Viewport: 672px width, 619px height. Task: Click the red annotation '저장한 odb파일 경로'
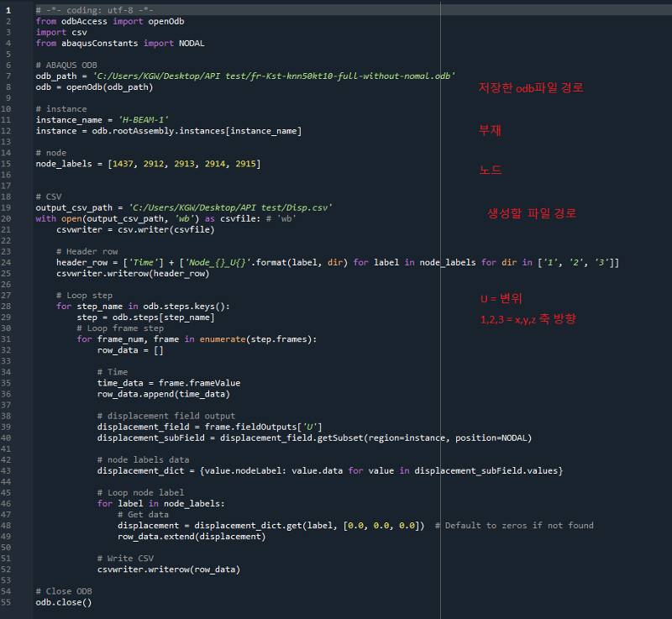531,88
